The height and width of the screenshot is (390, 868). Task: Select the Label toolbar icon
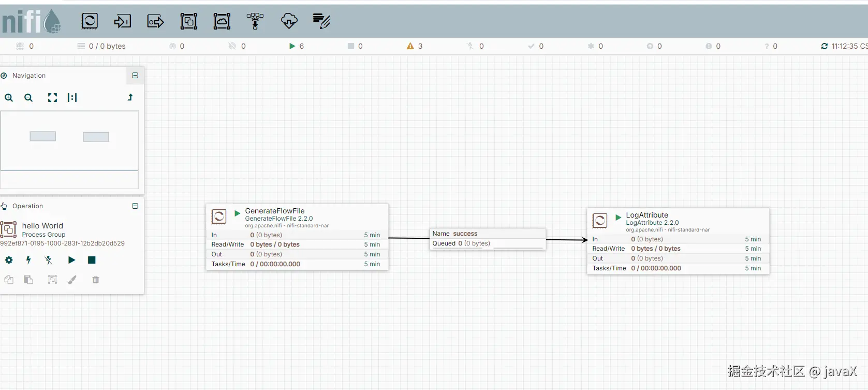point(321,21)
